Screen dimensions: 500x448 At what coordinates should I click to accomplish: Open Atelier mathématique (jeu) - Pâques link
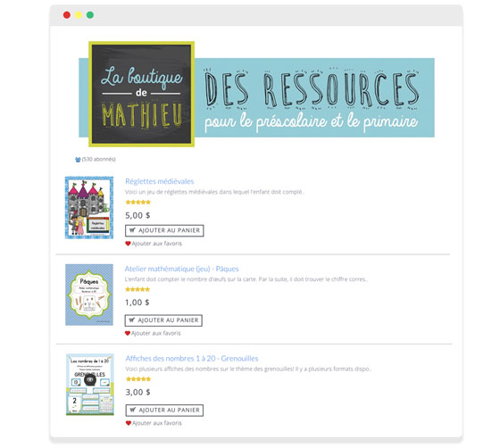click(x=181, y=269)
